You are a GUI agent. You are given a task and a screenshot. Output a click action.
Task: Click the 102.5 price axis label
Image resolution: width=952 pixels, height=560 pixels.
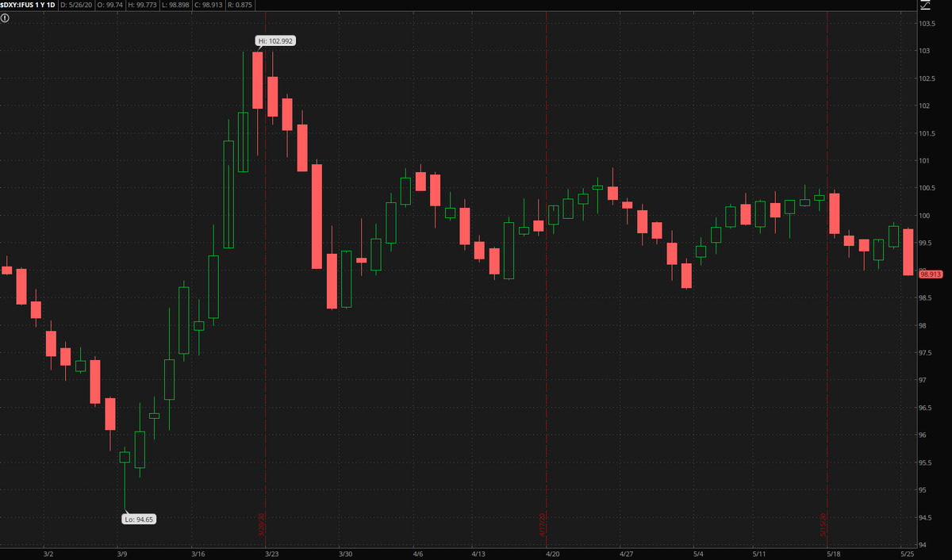coord(927,78)
